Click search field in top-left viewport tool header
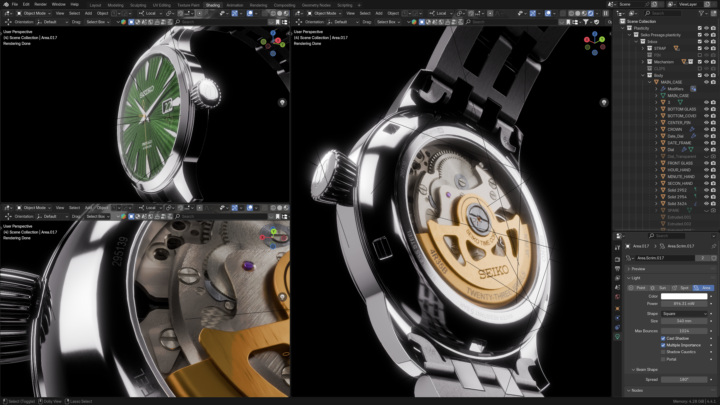 [220, 22]
